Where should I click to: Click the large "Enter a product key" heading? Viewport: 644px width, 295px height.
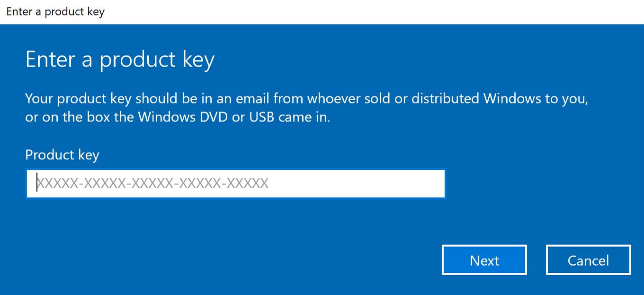click(120, 60)
